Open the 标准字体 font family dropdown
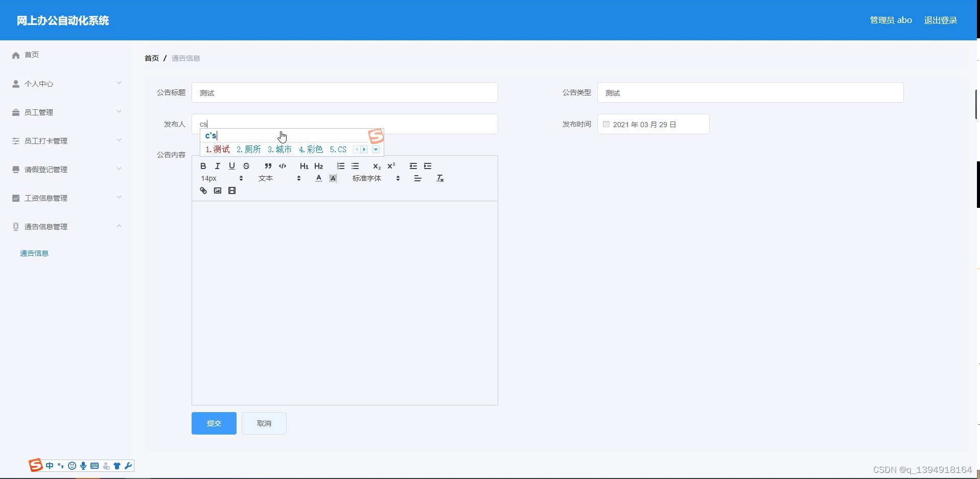Image resolution: width=980 pixels, height=479 pixels. tap(376, 178)
